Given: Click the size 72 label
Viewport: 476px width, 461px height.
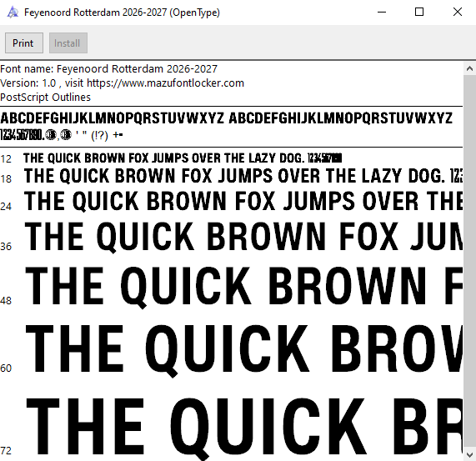Looking at the screenshot, I should [6, 451].
